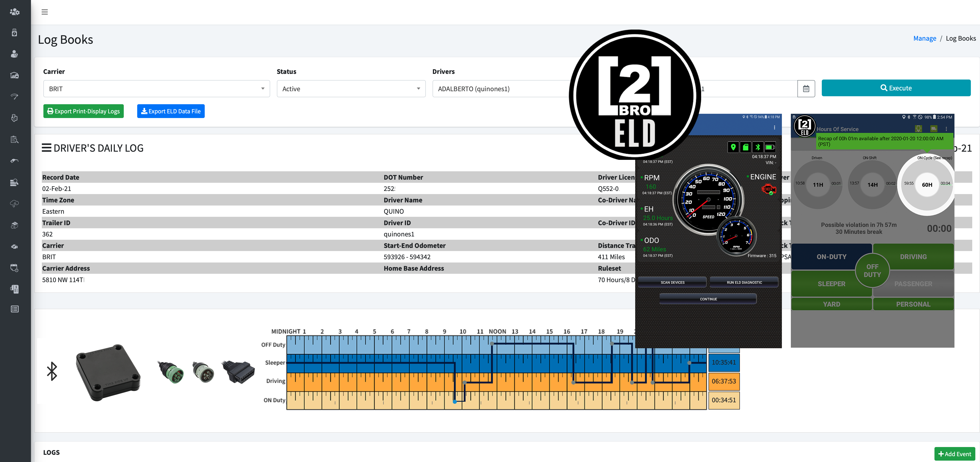Image resolution: width=980 pixels, height=462 pixels.
Task: Click Export Print-Display Logs button
Action: pyautogui.click(x=83, y=111)
